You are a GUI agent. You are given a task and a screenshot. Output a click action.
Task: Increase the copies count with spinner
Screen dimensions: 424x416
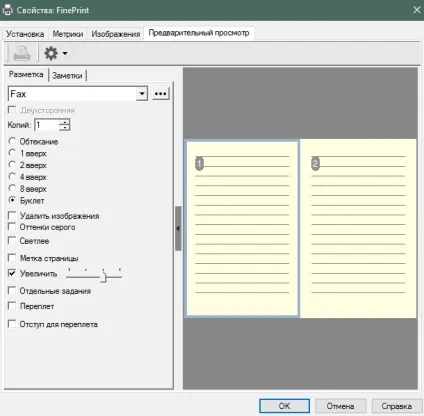(64, 122)
